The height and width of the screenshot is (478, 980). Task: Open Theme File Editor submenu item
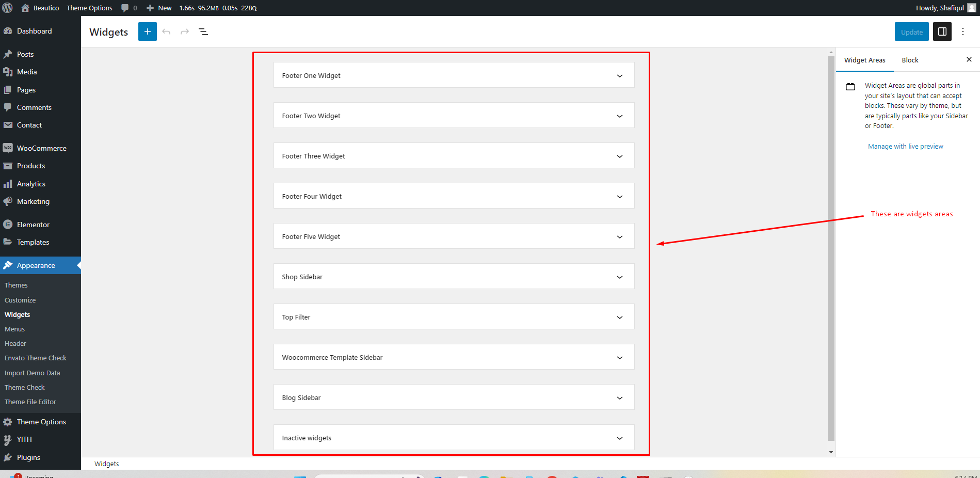[30, 402]
